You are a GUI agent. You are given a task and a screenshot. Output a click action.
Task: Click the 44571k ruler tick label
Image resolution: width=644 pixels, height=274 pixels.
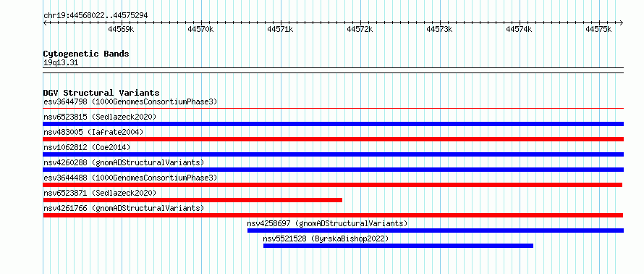281,29
